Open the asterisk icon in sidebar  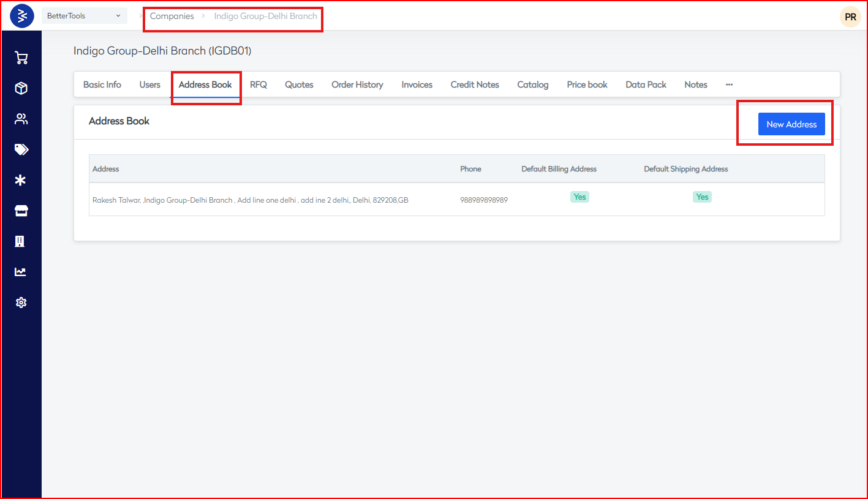pos(21,180)
